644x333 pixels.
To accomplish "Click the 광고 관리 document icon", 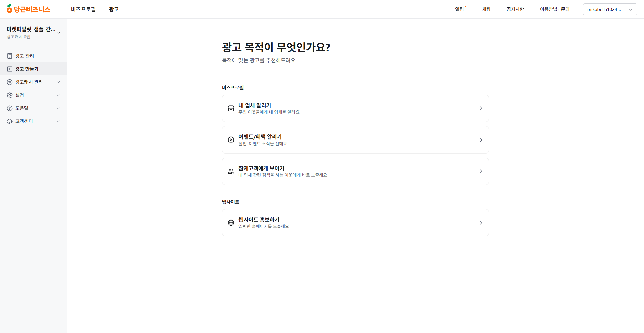I will point(10,56).
